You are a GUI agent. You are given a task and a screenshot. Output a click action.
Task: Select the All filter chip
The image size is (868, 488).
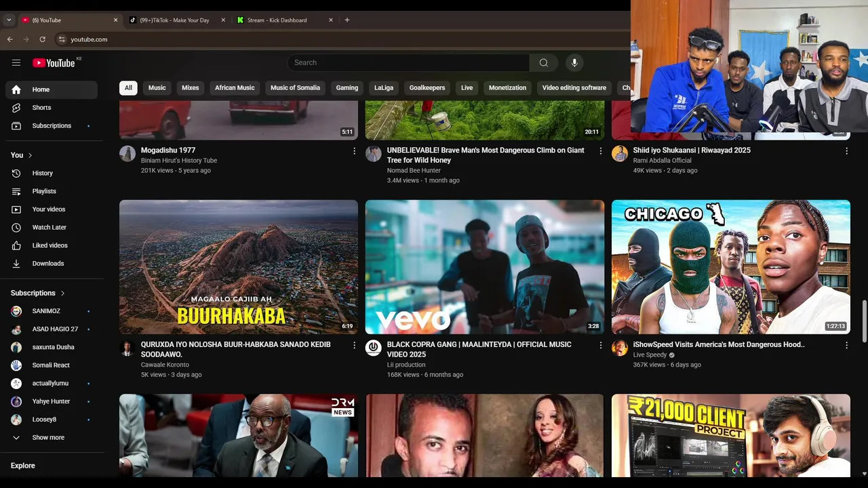click(128, 87)
